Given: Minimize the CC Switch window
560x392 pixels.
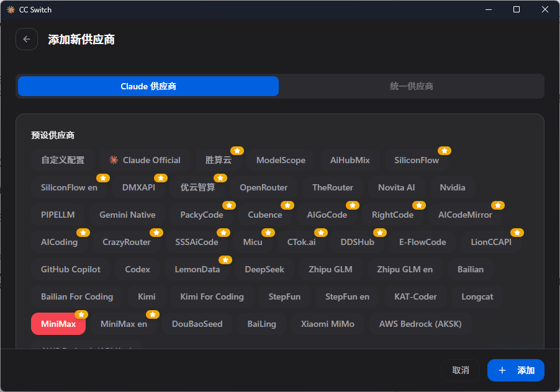Looking at the screenshot, I should click(x=489, y=10).
